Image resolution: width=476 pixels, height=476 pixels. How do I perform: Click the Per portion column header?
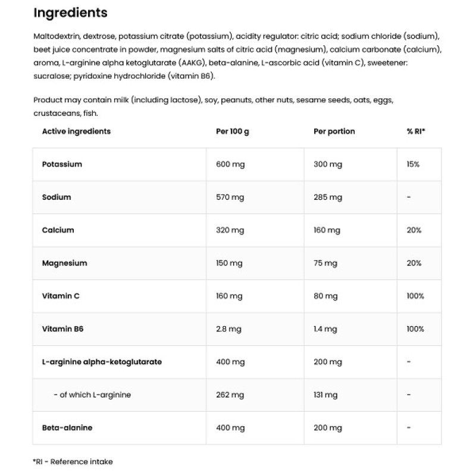[x=334, y=131]
